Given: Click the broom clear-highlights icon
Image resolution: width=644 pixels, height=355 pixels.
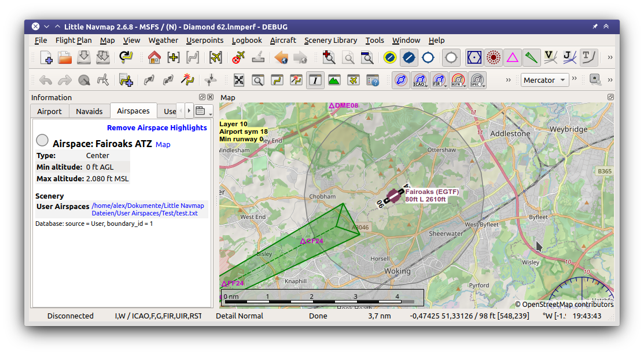Looking at the screenshot, I should click(x=258, y=57).
